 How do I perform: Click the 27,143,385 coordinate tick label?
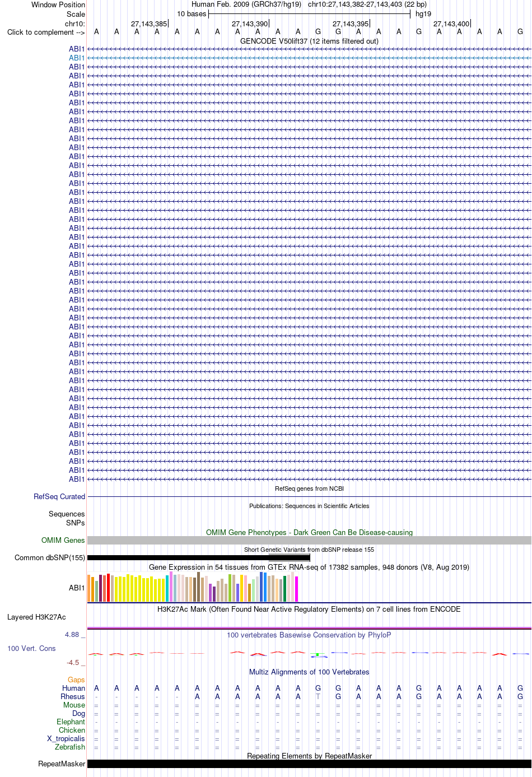149,24
